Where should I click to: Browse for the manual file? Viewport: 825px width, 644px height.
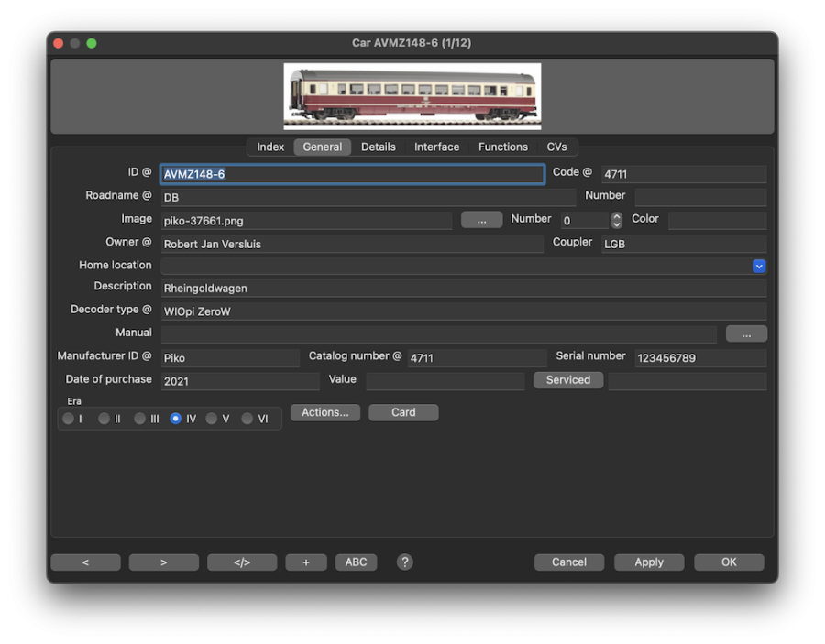pos(746,334)
